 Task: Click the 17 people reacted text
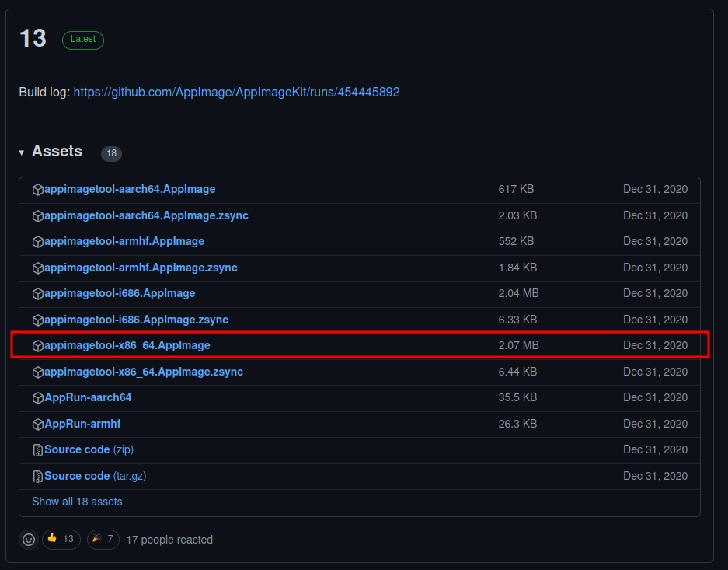tap(169, 540)
